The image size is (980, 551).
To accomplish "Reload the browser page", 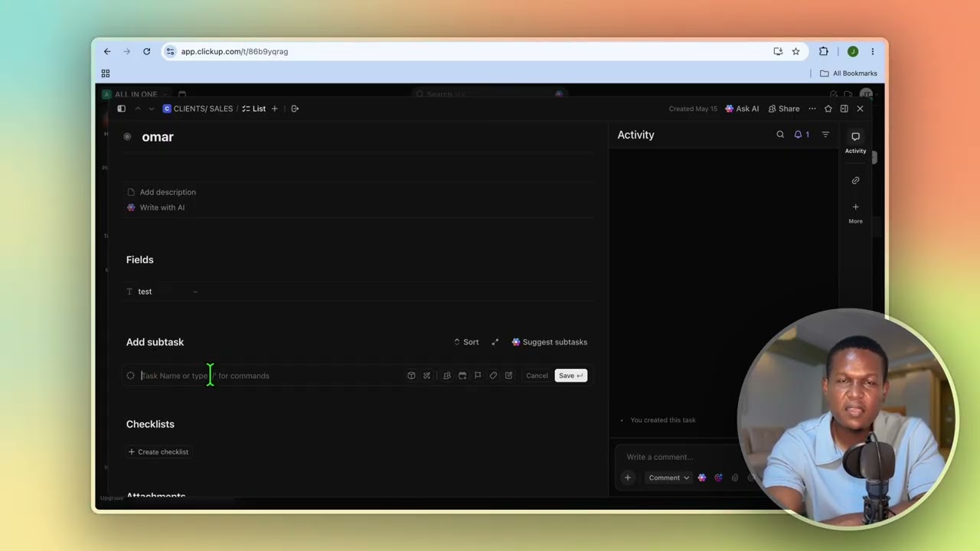I will coord(147,51).
